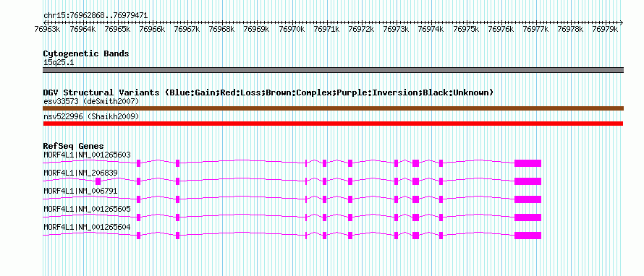644x276 pixels.
Task: Pick the 76974k ruler position
Action: [431, 30]
